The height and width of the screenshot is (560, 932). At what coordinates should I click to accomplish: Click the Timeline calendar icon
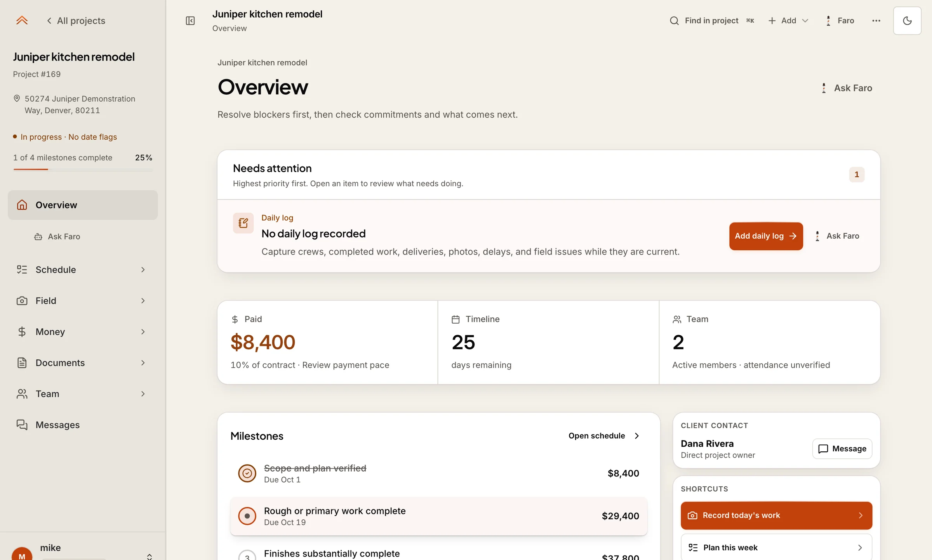point(456,319)
